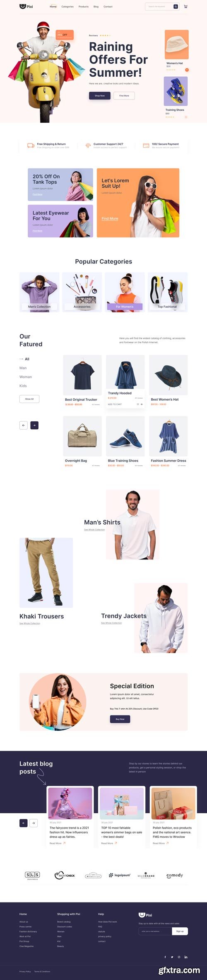The width and height of the screenshot is (207, 980).
Task: Add Trandy Hooded to wishlist heart icon
Action: point(138,404)
